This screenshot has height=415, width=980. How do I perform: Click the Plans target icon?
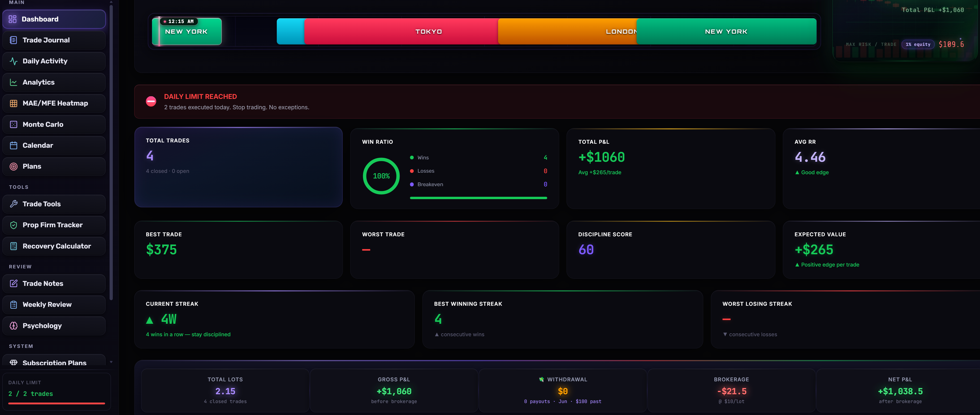pyautogui.click(x=13, y=167)
